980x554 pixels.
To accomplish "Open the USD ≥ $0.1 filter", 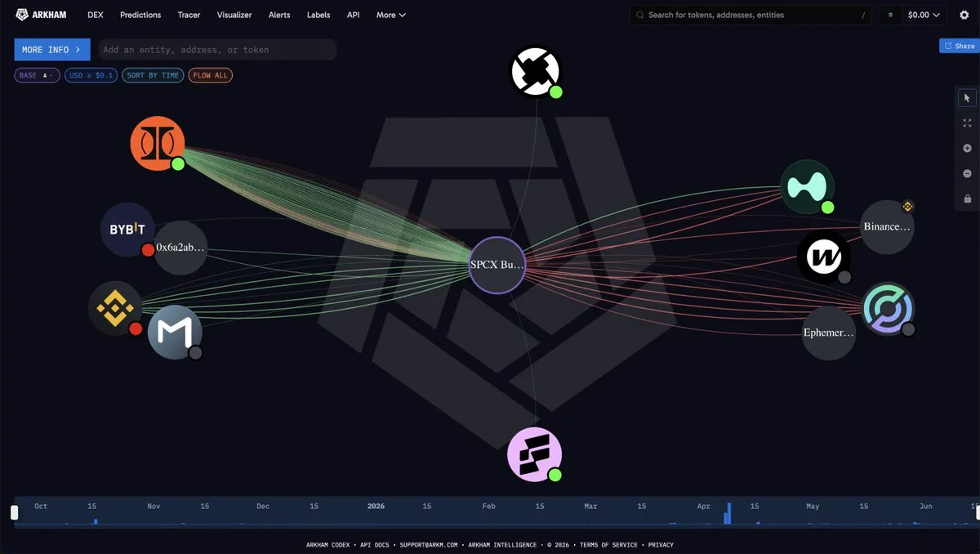I will (91, 75).
